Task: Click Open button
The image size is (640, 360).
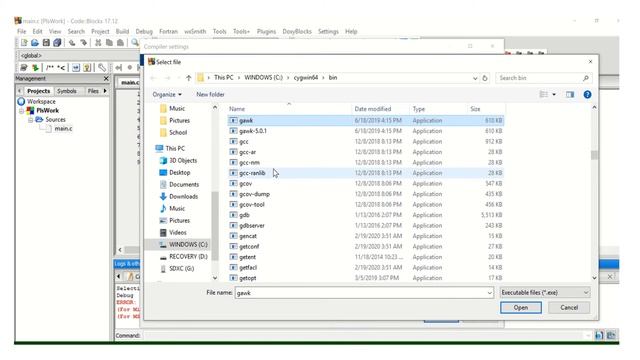Action: pos(521,308)
